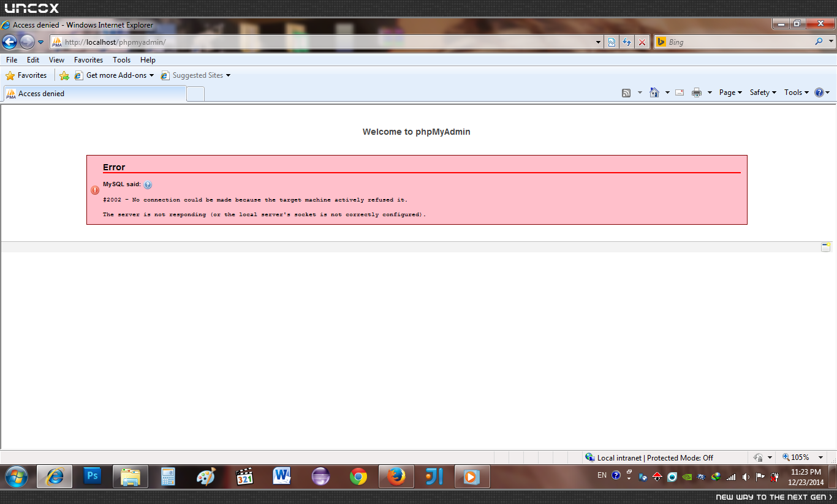Open Paint from the taskbar
837x504 pixels.
pyautogui.click(x=206, y=476)
